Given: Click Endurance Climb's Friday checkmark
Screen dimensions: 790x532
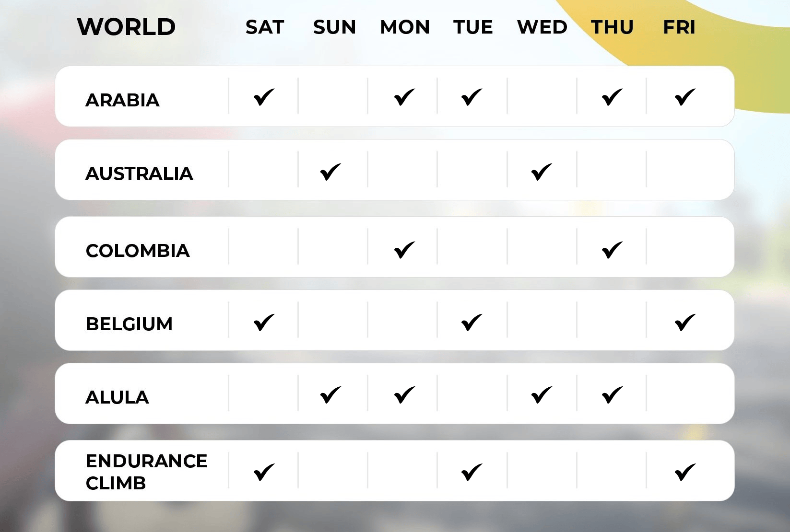Looking at the screenshot, I should pyautogui.click(x=685, y=472).
